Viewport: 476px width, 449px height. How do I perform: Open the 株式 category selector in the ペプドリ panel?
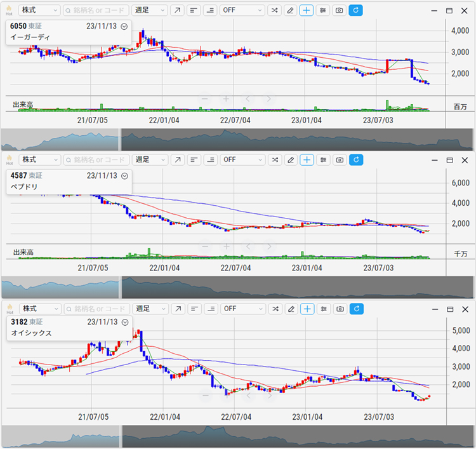[x=39, y=159]
